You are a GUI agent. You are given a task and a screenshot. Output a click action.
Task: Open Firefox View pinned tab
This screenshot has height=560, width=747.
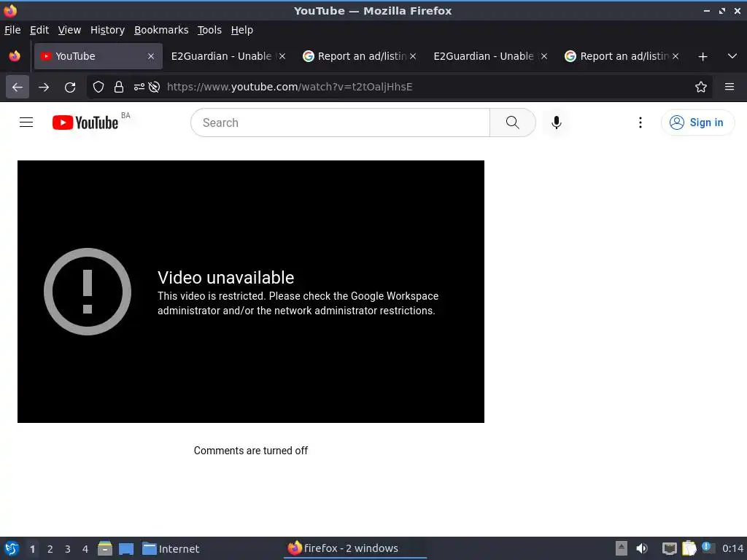click(15, 56)
